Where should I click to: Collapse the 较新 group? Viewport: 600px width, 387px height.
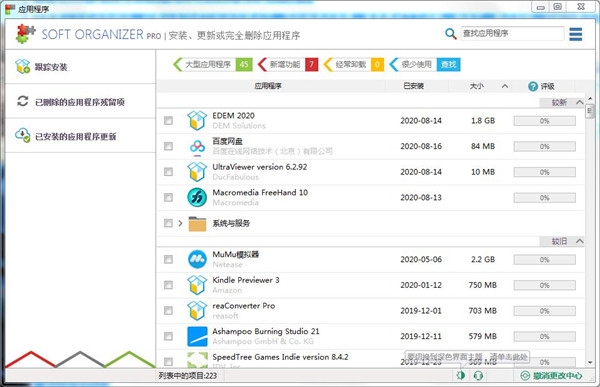click(x=580, y=102)
